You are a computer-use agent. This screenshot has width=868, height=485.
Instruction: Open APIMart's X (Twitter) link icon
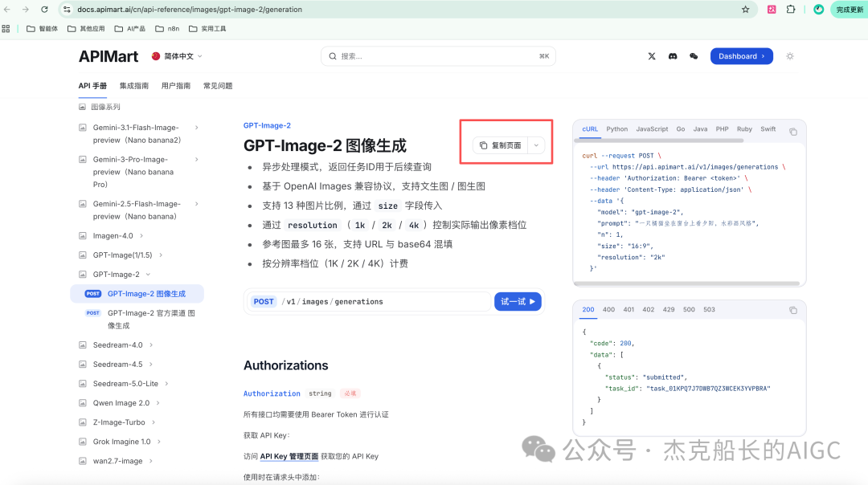[652, 56]
